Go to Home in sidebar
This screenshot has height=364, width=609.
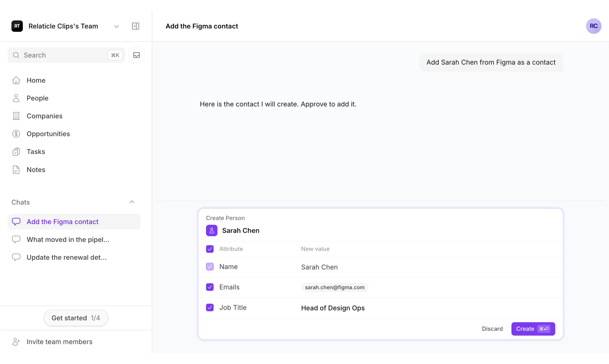point(74,80)
